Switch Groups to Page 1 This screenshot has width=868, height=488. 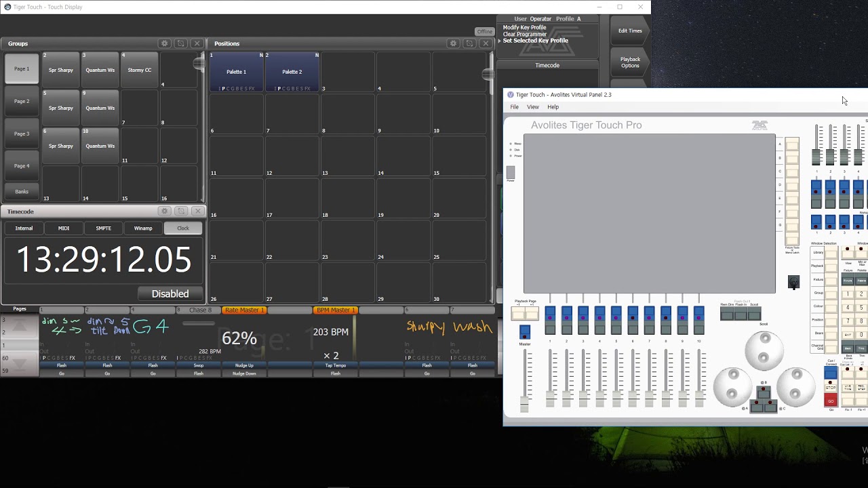click(22, 69)
